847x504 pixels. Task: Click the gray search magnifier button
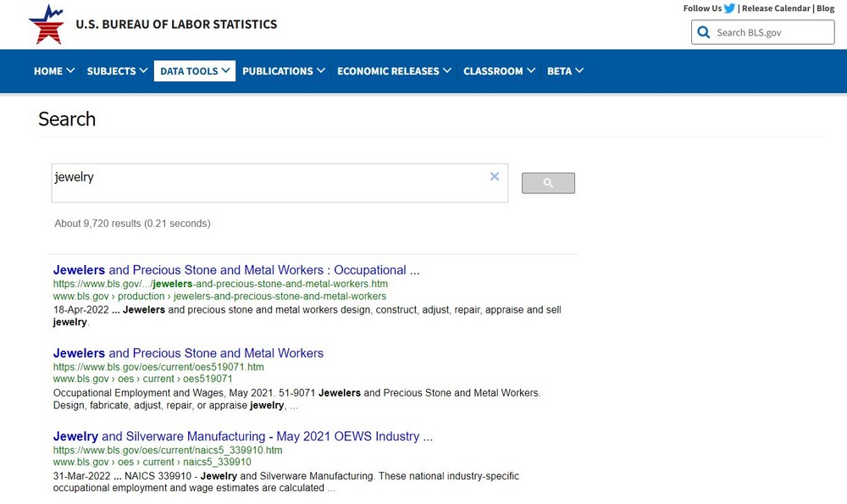[x=548, y=183]
